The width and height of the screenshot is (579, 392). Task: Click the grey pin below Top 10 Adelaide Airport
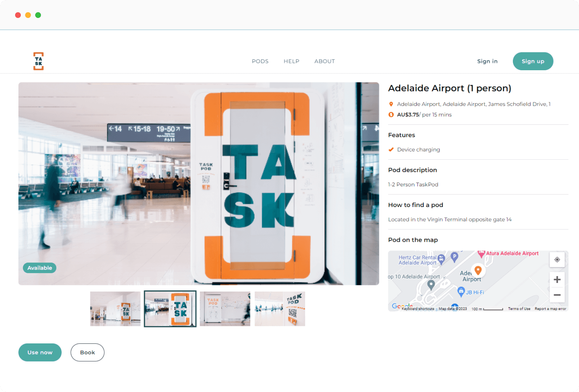[431, 285]
